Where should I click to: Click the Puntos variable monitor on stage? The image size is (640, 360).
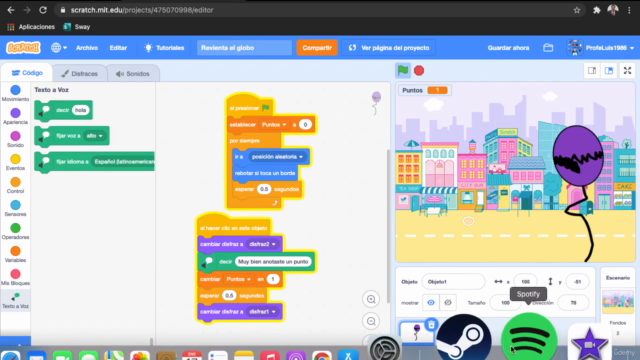click(x=424, y=90)
